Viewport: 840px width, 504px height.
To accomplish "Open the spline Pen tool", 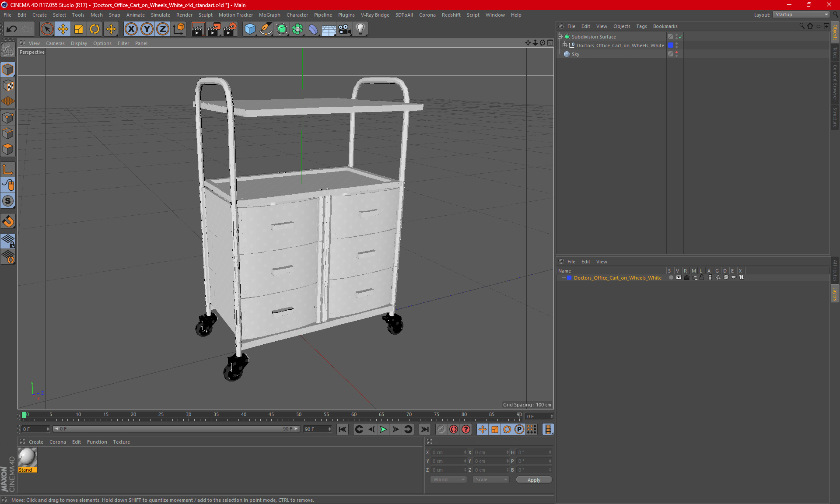I will [x=266, y=29].
